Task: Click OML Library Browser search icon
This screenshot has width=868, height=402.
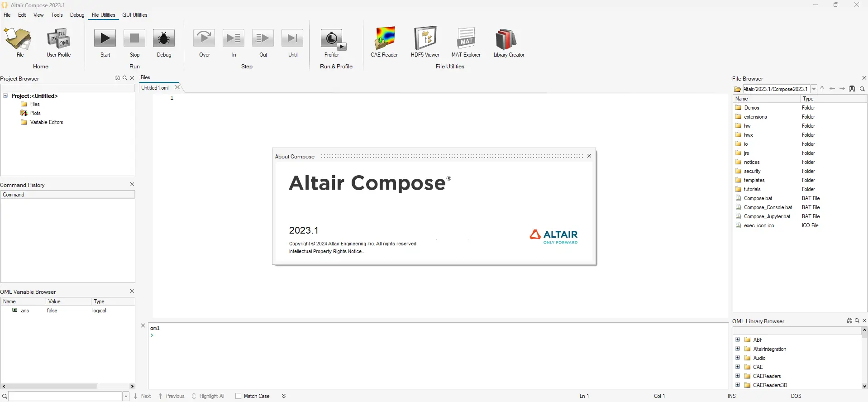Action: coord(857,321)
